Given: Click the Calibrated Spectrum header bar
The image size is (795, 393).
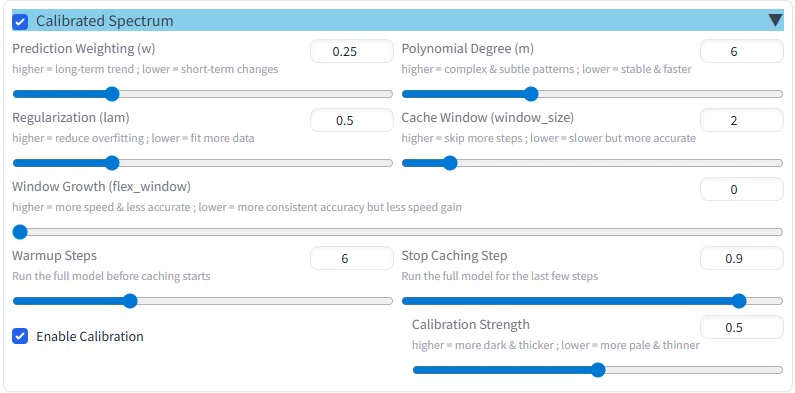Looking at the screenshot, I should [x=398, y=20].
